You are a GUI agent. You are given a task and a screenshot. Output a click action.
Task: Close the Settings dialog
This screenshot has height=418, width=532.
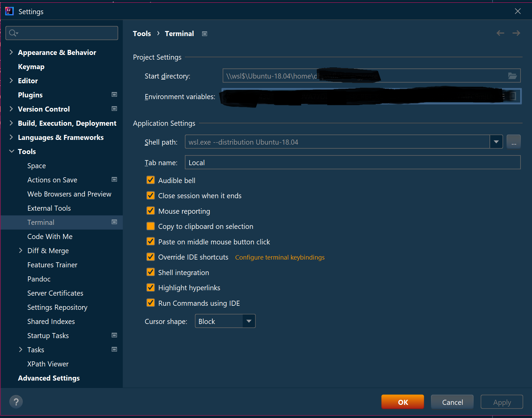pyautogui.click(x=518, y=11)
